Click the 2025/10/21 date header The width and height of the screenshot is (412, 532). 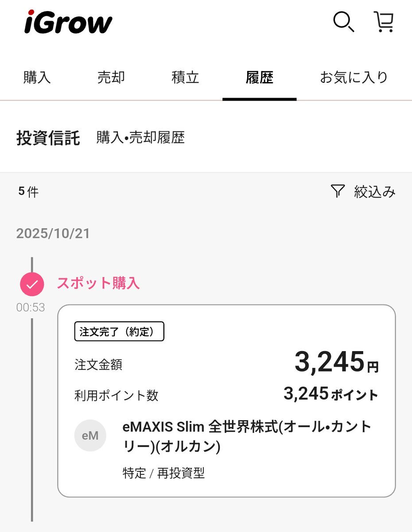click(53, 234)
